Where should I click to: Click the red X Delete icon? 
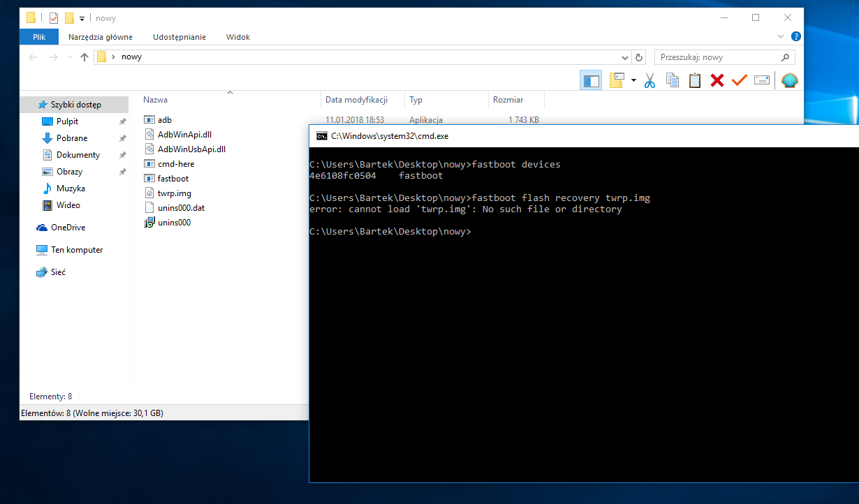point(717,81)
